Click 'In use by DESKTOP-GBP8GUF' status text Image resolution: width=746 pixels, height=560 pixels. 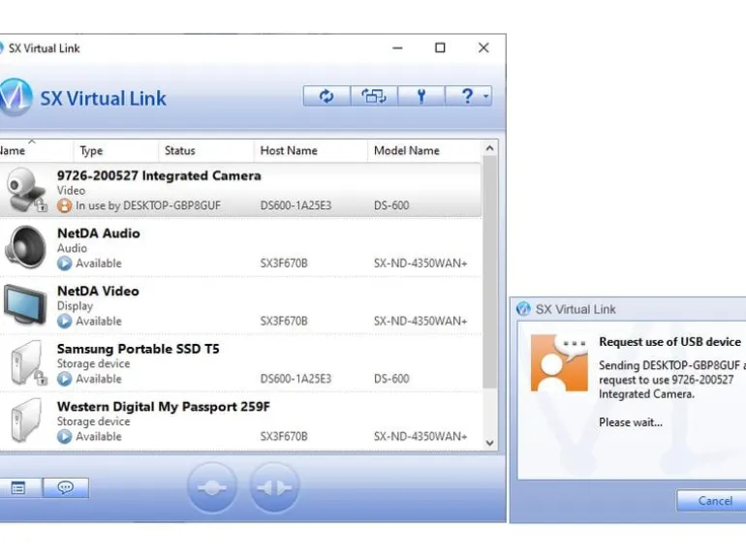(148, 205)
